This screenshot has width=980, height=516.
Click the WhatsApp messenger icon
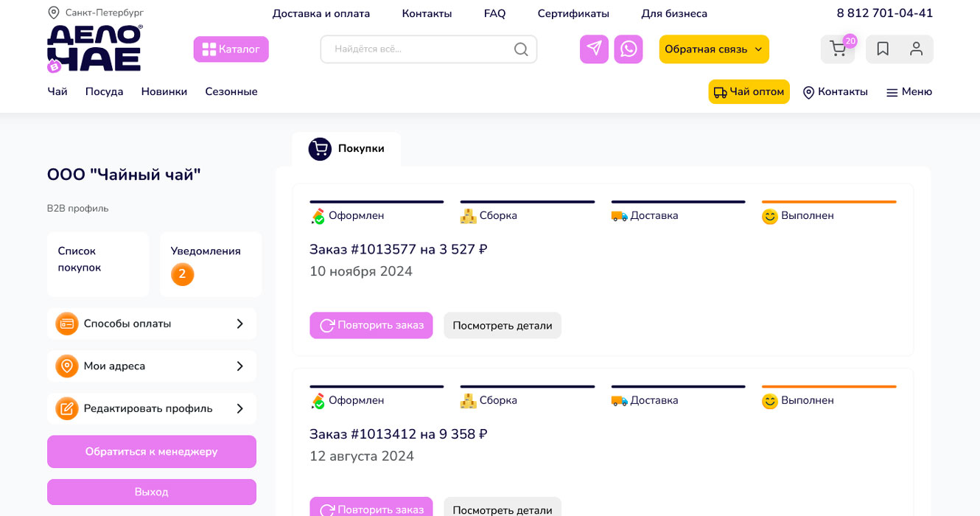pos(629,49)
